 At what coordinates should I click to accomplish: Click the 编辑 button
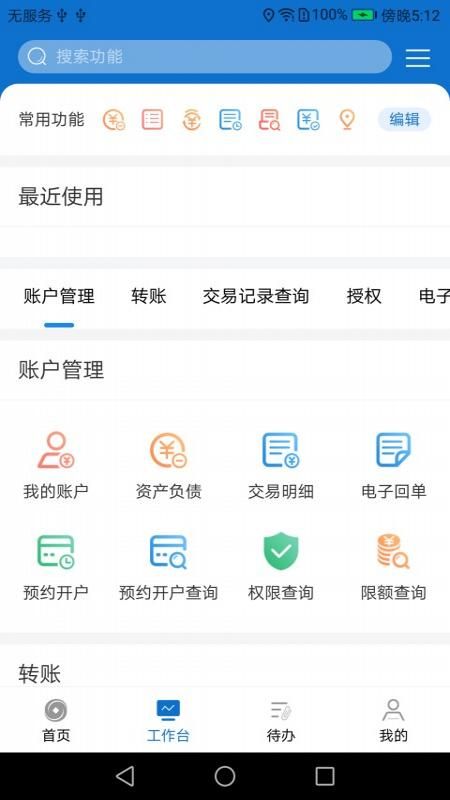click(404, 120)
